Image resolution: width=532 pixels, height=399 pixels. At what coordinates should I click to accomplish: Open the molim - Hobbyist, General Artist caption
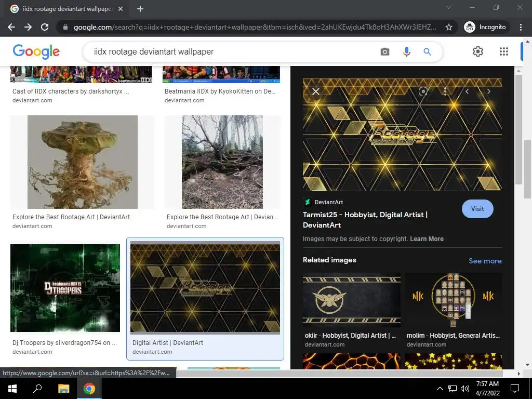coord(453,336)
